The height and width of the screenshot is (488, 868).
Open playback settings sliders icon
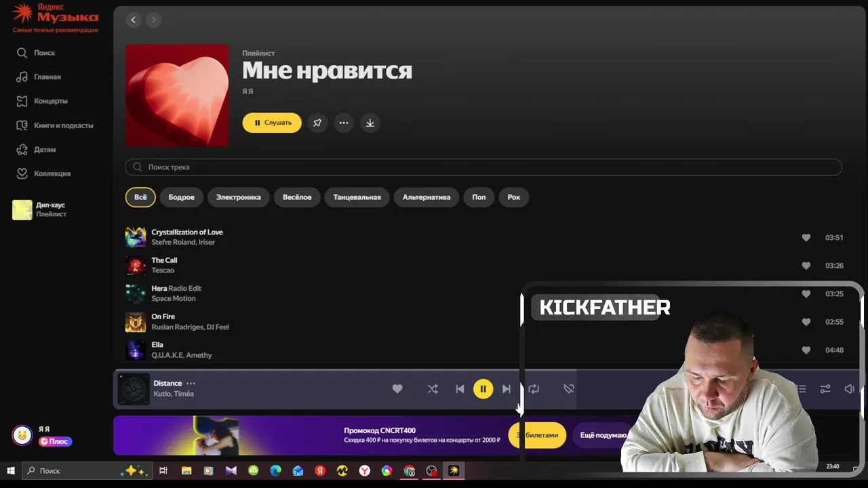[825, 389]
